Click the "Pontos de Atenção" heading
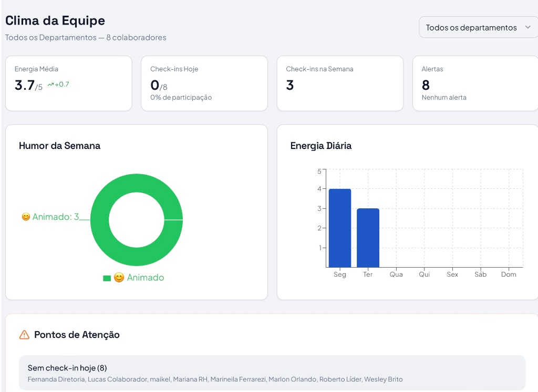This screenshot has height=392, width=538. click(77, 335)
